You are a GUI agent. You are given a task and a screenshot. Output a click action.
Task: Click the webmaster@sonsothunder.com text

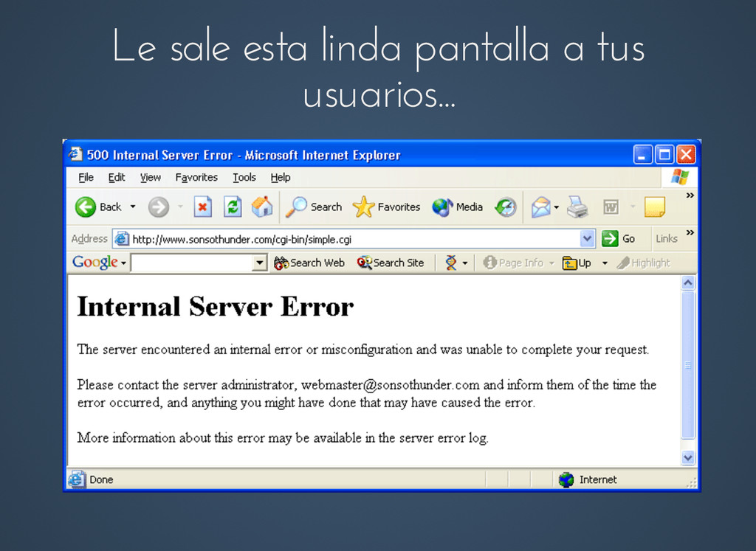(x=390, y=385)
